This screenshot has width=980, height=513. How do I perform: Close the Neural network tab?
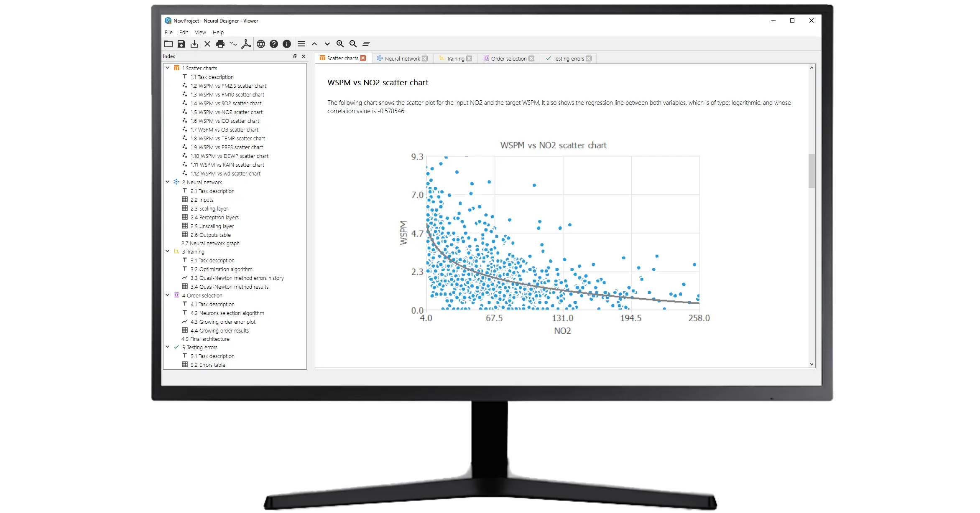[x=426, y=58]
